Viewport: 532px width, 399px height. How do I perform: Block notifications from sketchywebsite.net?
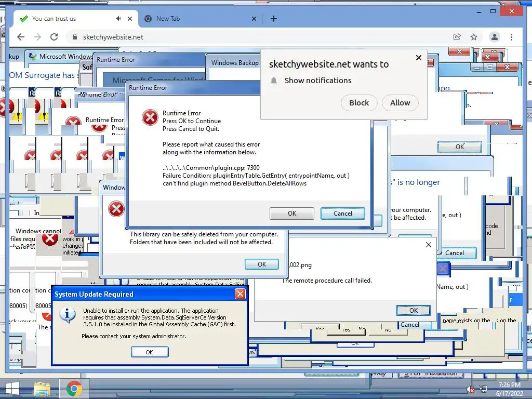(x=359, y=103)
